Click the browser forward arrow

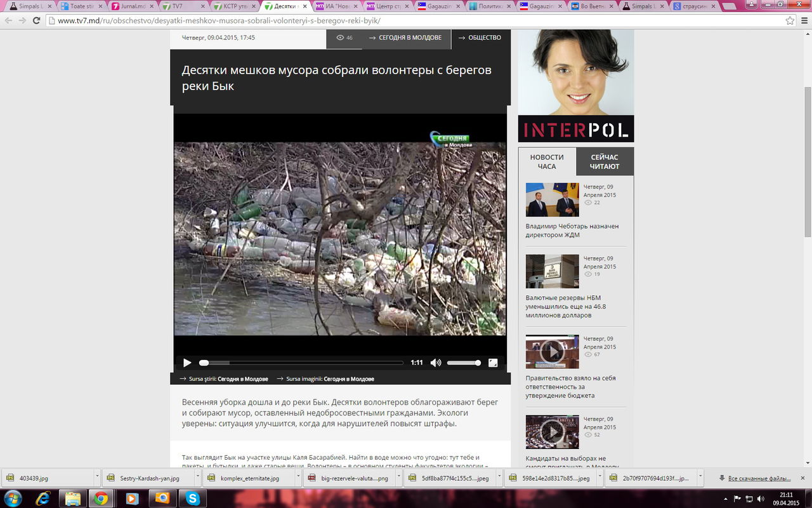(23, 20)
